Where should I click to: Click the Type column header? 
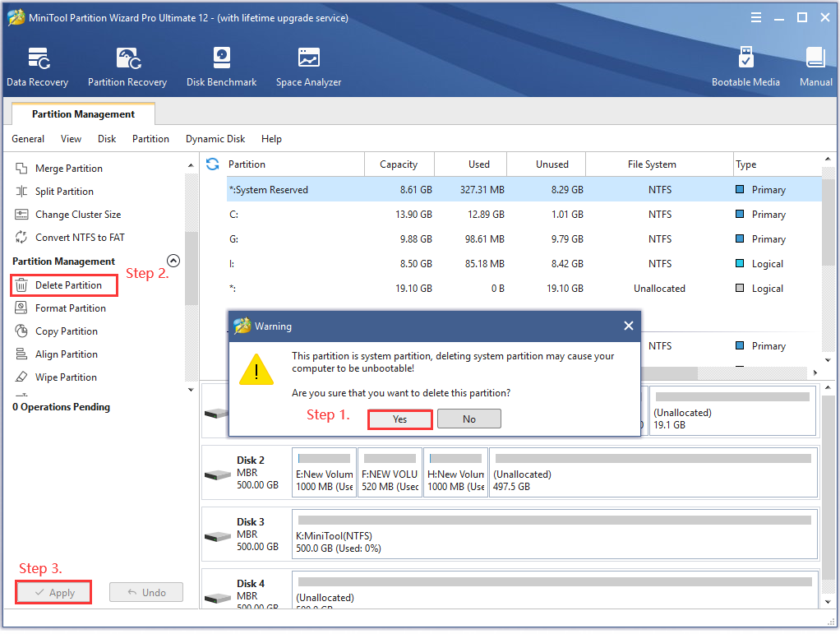click(x=777, y=165)
